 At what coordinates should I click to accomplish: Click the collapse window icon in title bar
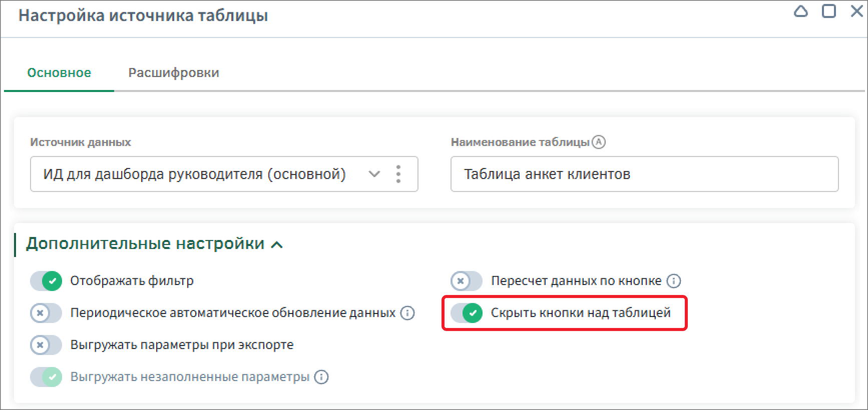point(801,11)
